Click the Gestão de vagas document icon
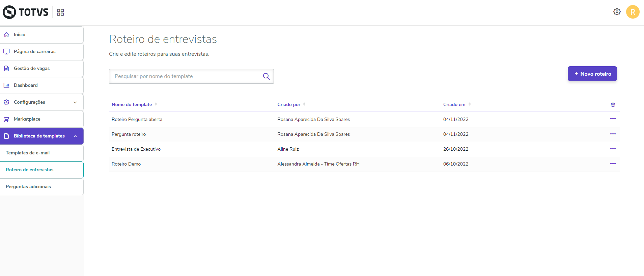The height and width of the screenshot is (276, 644). [x=6, y=69]
